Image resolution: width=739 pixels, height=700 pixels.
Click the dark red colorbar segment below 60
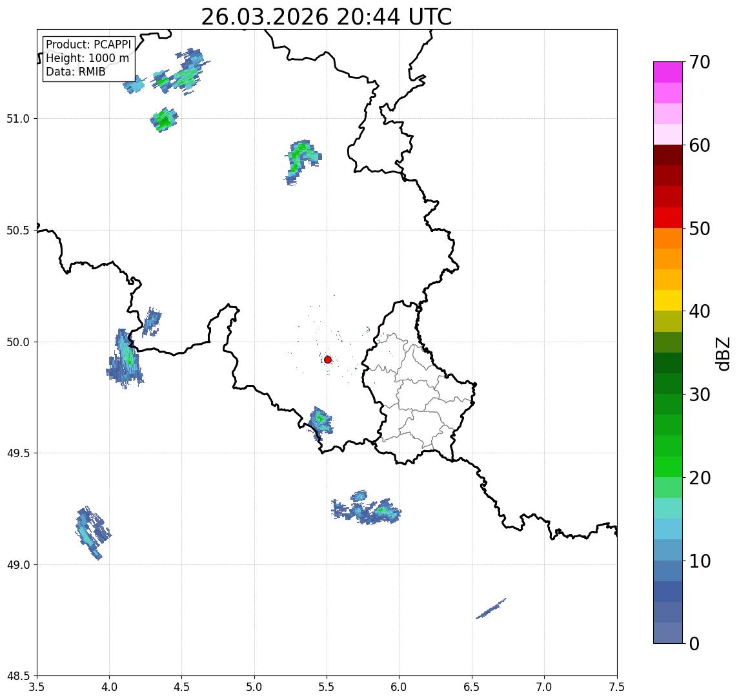[x=668, y=155]
